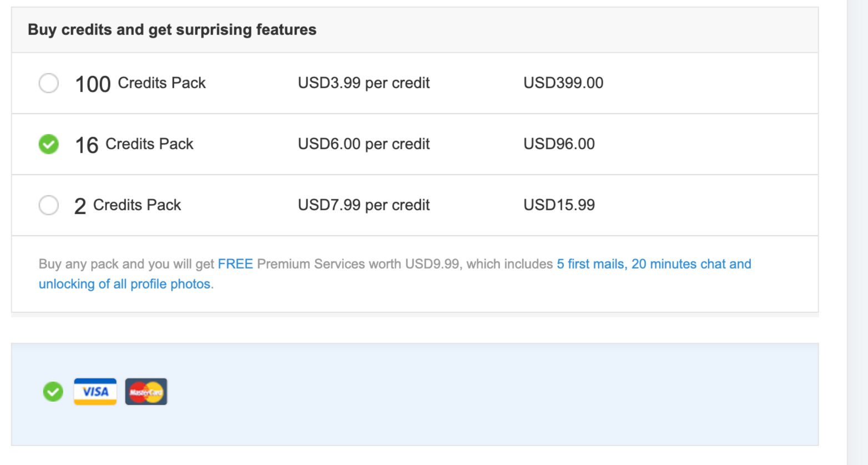Click the Visa payment card icon
Viewport: 868px width, 465px height.
click(94, 391)
